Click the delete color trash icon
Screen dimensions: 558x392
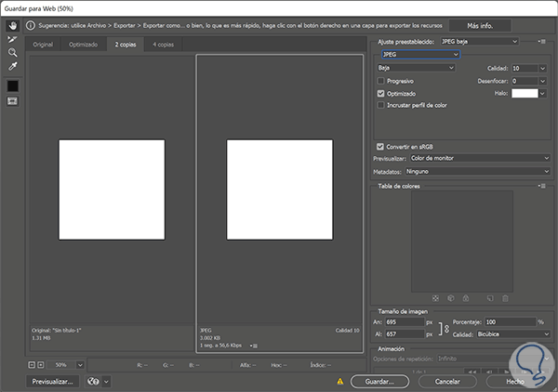pyautogui.click(x=505, y=298)
